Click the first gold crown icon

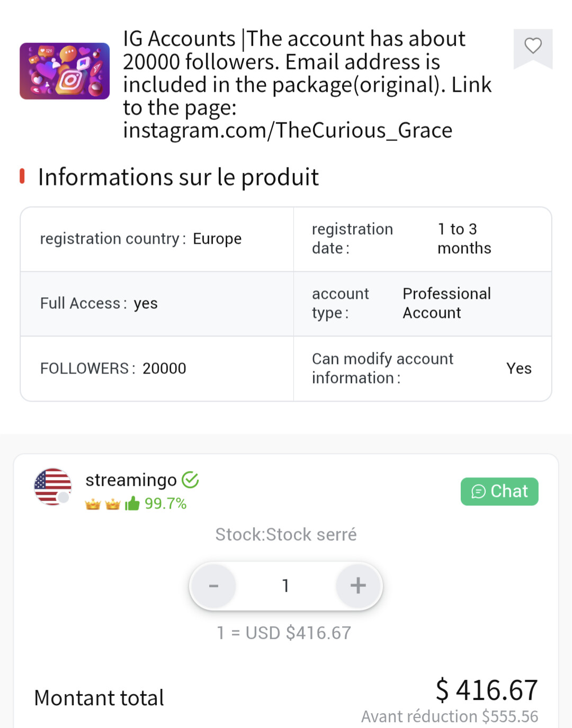point(93,504)
